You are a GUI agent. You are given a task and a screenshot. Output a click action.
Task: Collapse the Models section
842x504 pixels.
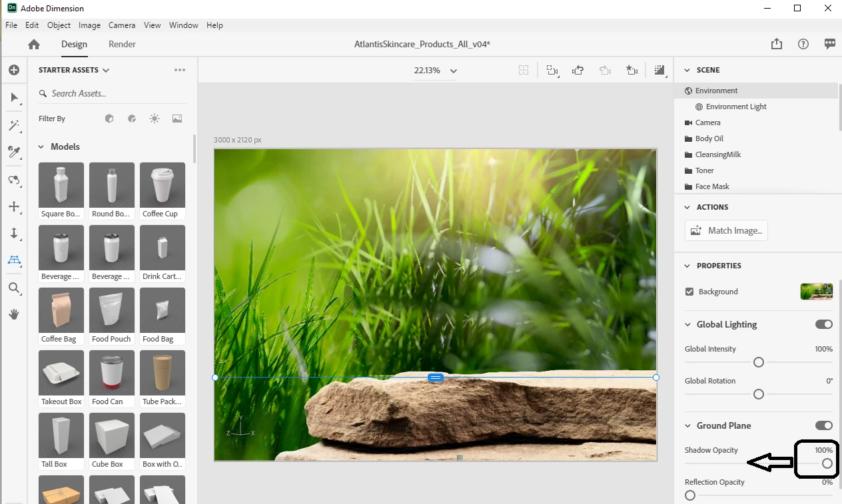(x=41, y=146)
